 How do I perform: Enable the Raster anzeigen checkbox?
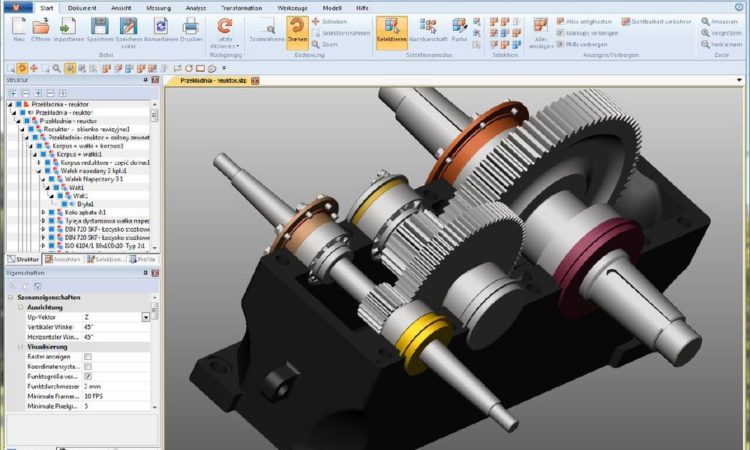point(88,356)
